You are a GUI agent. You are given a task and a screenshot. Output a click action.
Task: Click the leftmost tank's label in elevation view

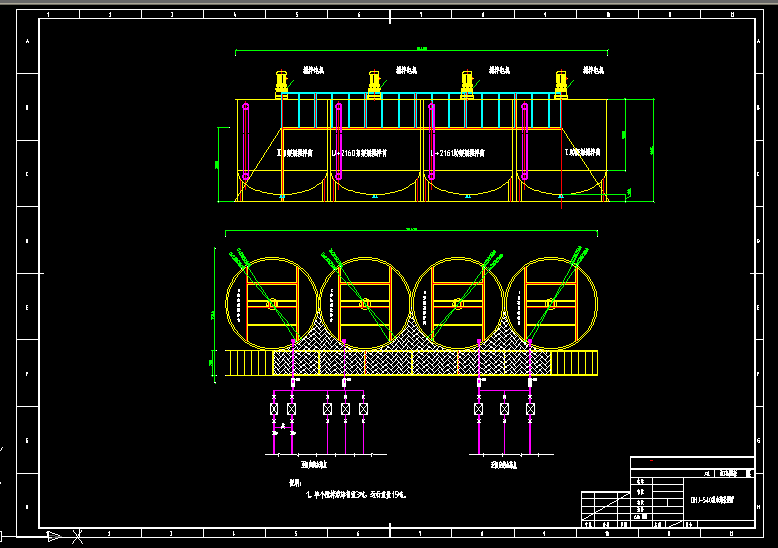coord(295,153)
